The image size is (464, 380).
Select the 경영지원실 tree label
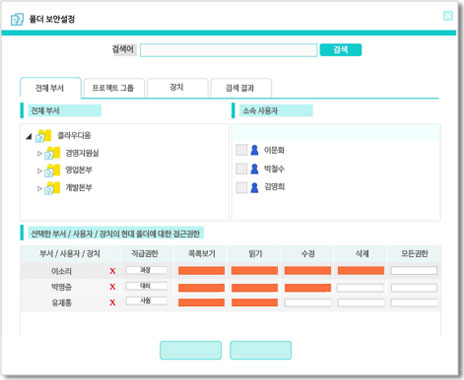click(82, 153)
